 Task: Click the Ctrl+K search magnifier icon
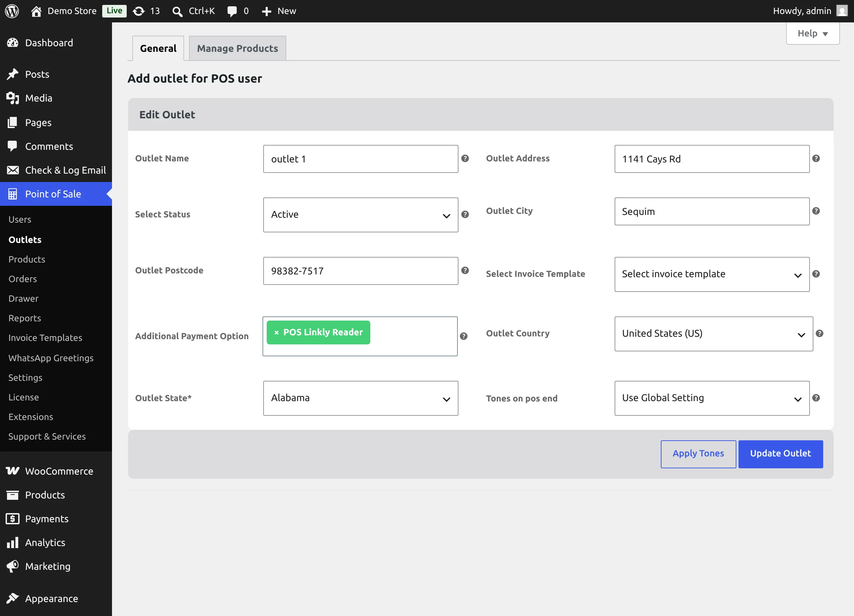pyautogui.click(x=177, y=11)
